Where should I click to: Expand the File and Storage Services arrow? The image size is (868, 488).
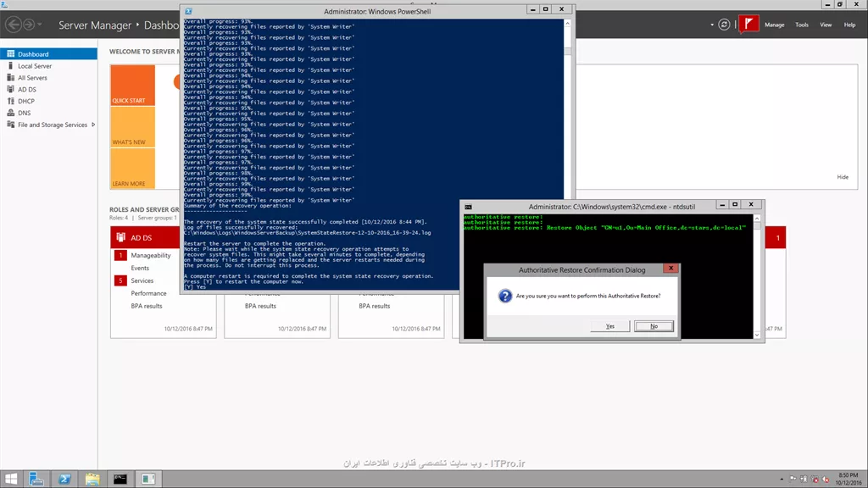click(93, 125)
